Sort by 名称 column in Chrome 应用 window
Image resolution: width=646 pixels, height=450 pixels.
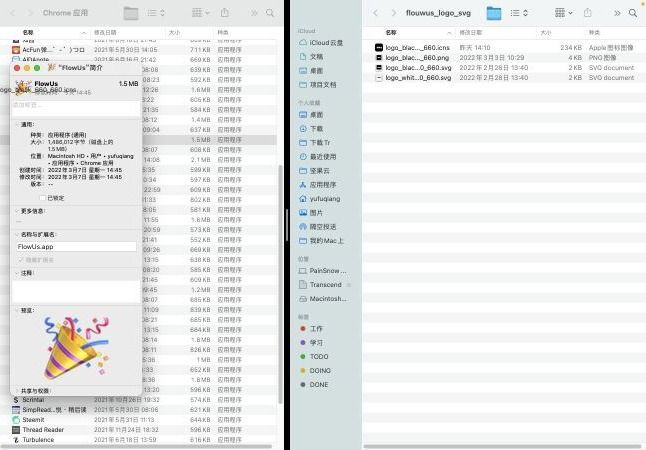(x=28, y=32)
